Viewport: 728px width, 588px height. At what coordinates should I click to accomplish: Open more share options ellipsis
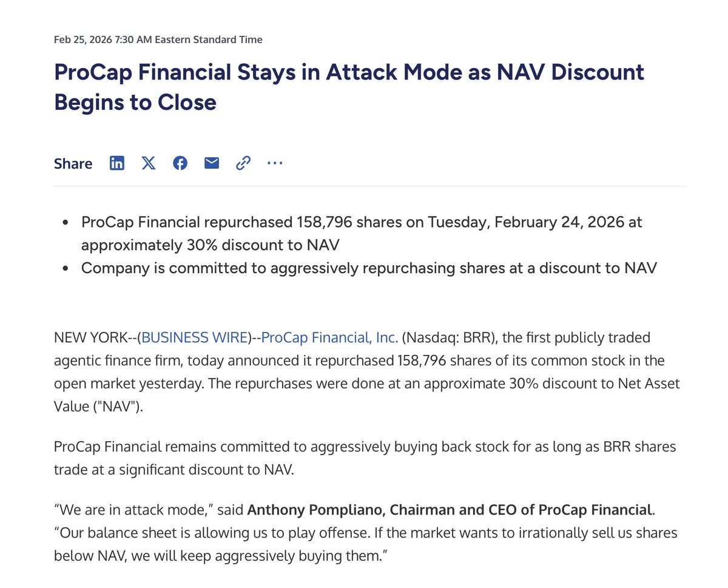click(275, 163)
